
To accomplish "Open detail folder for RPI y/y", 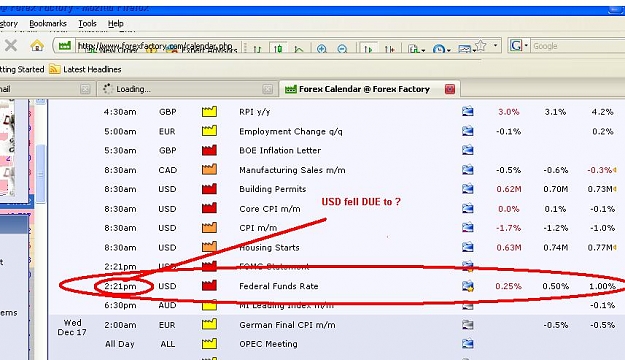I will click(x=468, y=111).
